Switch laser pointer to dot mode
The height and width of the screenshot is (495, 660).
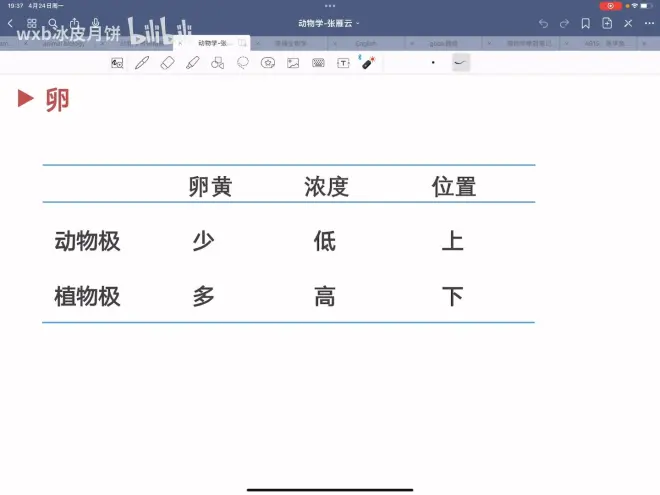coord(433,63)
